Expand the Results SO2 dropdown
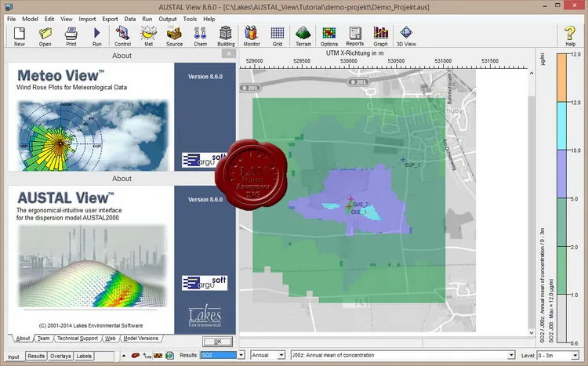 241,355
